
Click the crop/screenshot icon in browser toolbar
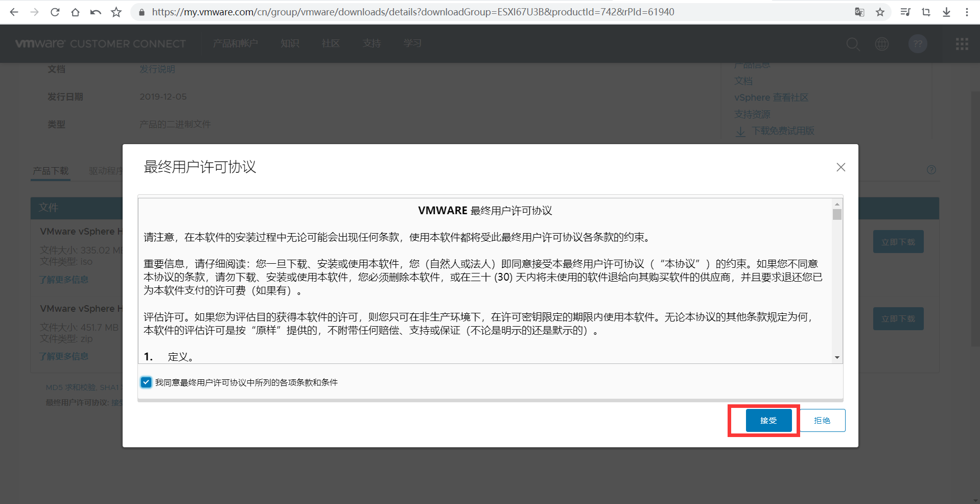click(x=926, y=12)
